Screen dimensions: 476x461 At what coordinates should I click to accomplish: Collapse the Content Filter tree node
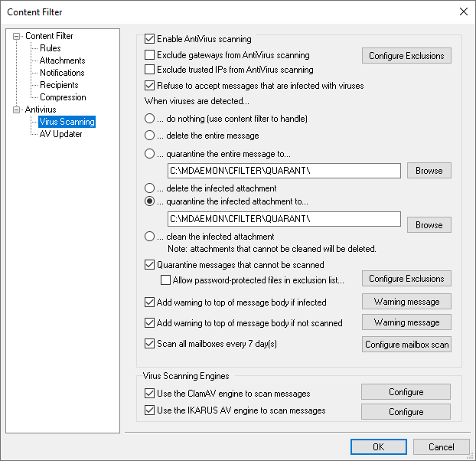click(x=18, y=36)
